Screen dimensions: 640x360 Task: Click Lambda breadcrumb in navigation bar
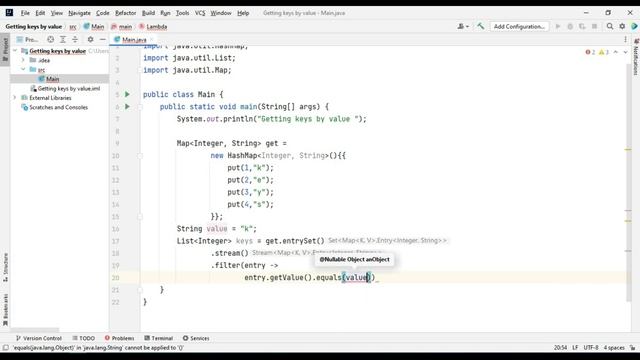(x=153, y=27)
